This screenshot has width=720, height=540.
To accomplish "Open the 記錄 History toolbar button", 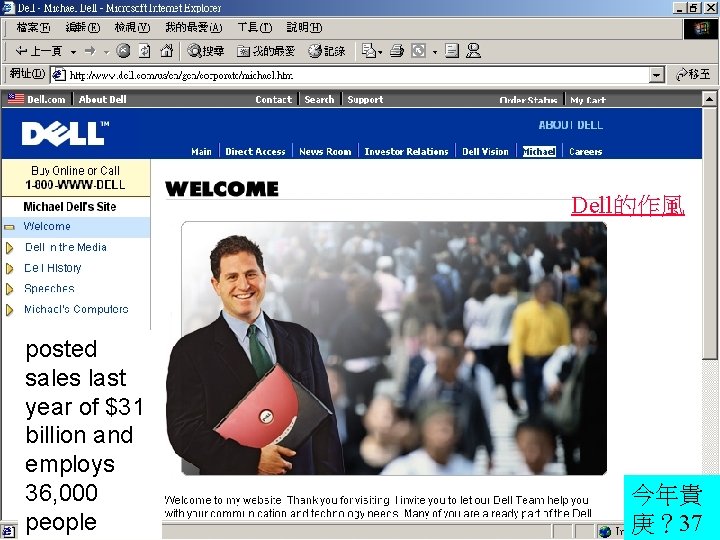I will point(327,51).
